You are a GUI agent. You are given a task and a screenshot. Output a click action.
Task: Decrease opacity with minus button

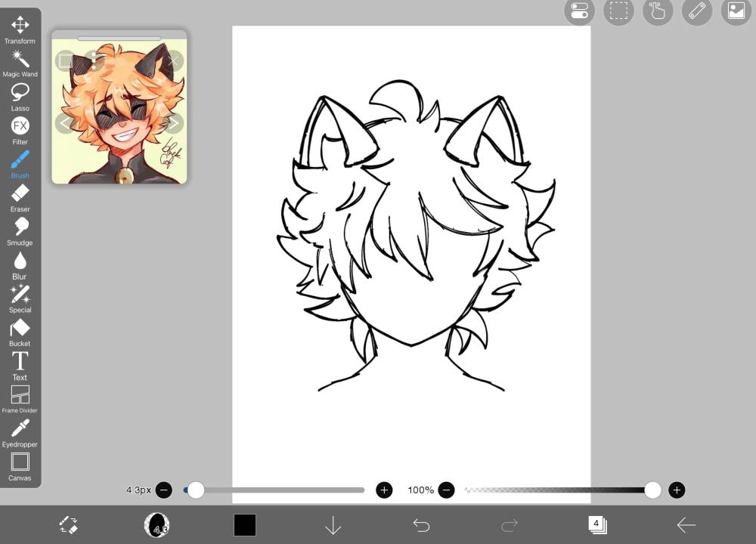[x=447, y=490]
